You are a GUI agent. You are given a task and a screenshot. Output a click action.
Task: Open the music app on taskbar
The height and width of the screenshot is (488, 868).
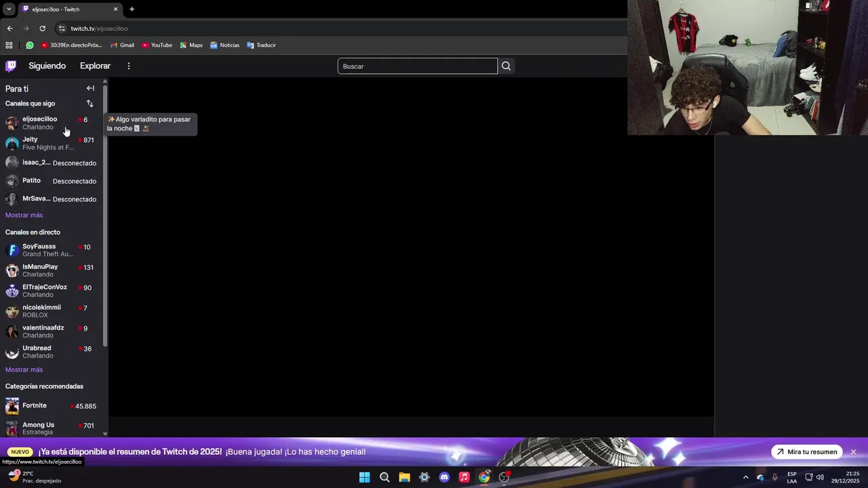[464, 477]
